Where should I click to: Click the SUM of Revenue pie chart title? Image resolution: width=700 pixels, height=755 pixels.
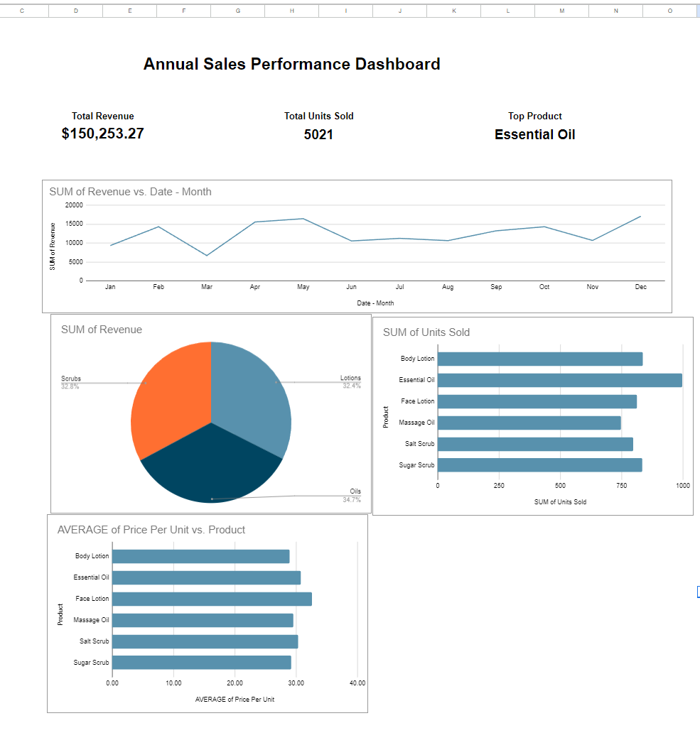pyautogui.click(x=101, y=330)
